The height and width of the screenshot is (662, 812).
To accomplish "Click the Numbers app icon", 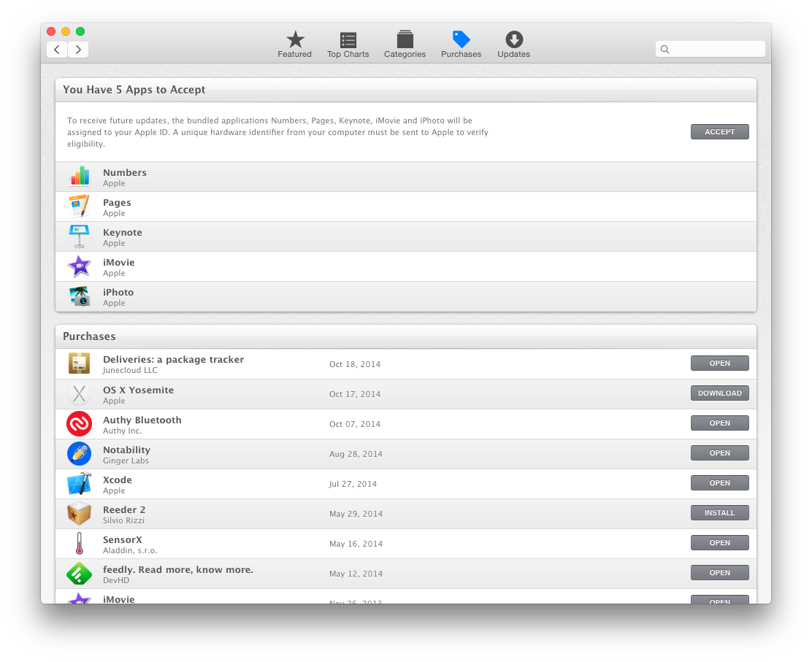I will [80, 177].
